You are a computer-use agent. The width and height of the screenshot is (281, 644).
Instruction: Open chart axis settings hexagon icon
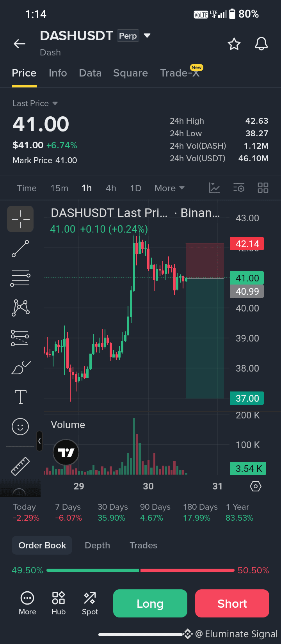tap(256, 486)
